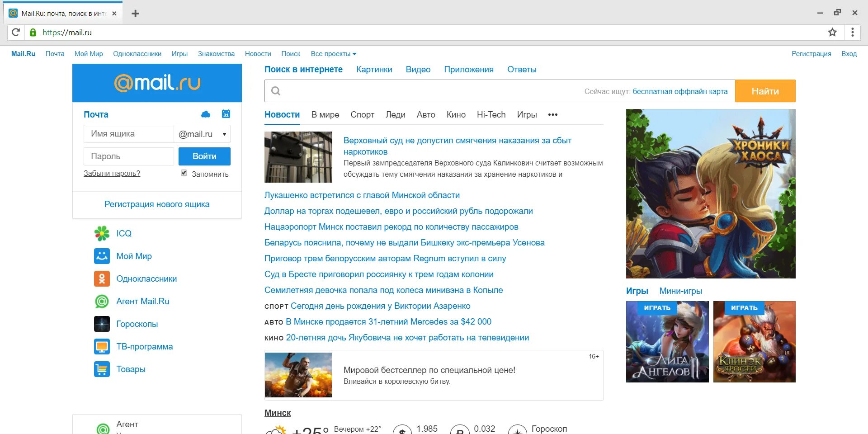Bookmark this page with the star icon
Screen dimensions: 868x434
click(832, 32)
